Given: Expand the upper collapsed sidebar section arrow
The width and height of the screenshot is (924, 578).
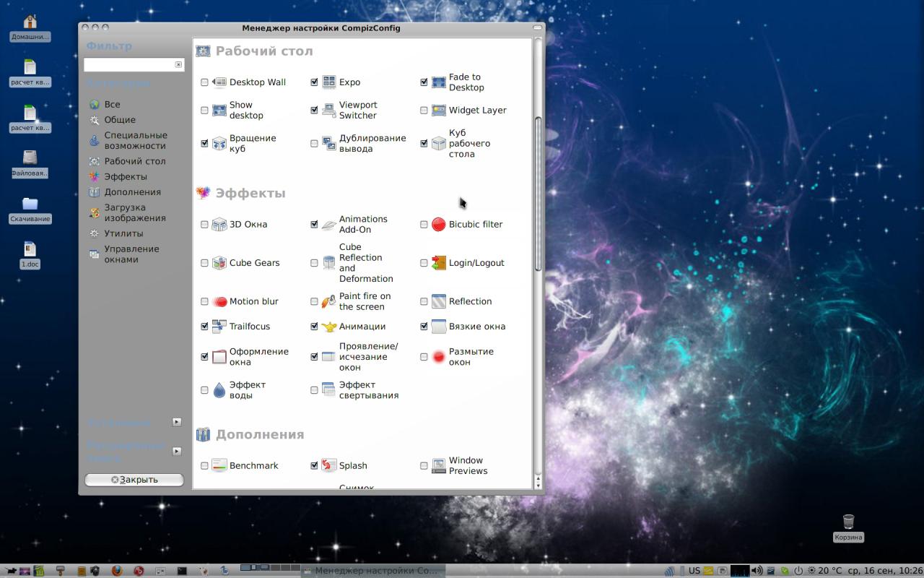Looking at the screenshot, I should coord(177,422).
